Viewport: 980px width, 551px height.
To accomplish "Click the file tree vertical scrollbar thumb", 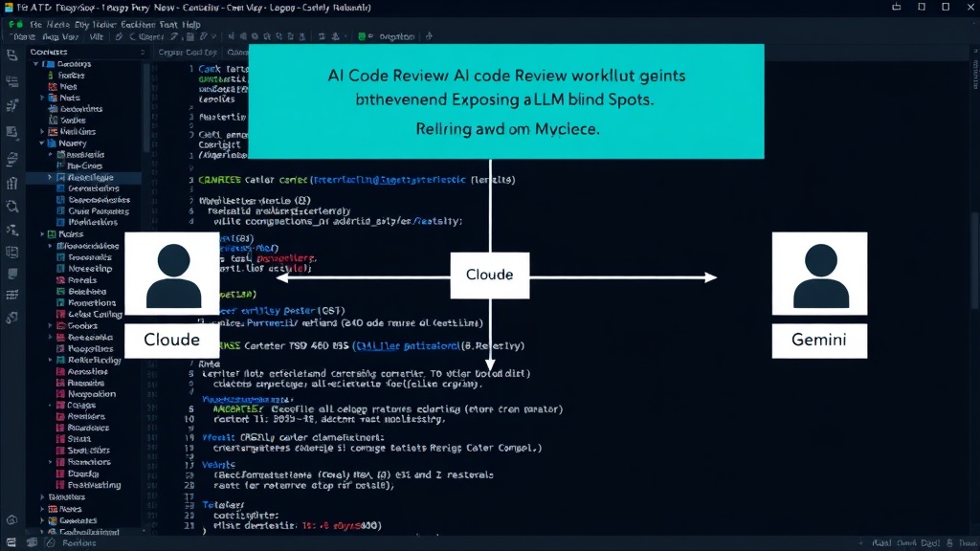I will [146, 106].
